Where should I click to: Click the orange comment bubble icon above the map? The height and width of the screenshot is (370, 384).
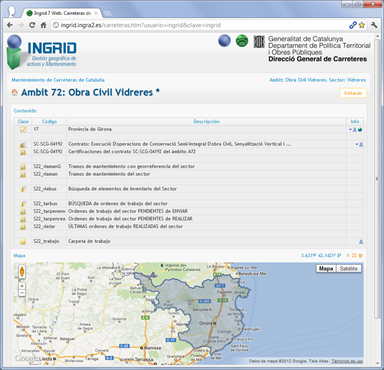pos(360,256)
